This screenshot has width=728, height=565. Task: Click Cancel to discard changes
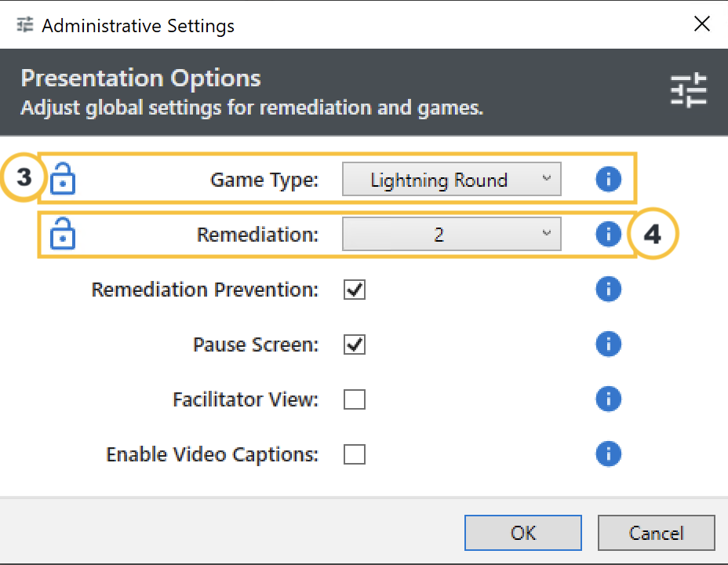coord(656,534)
